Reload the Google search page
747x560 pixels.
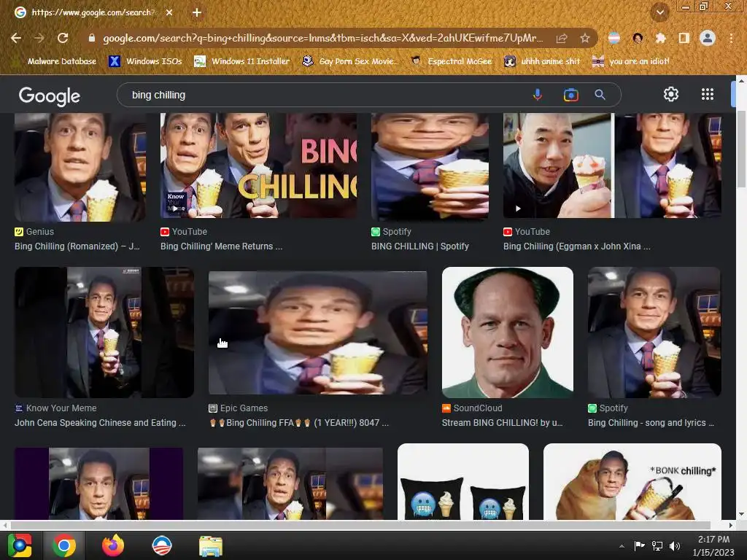(63, 38)
